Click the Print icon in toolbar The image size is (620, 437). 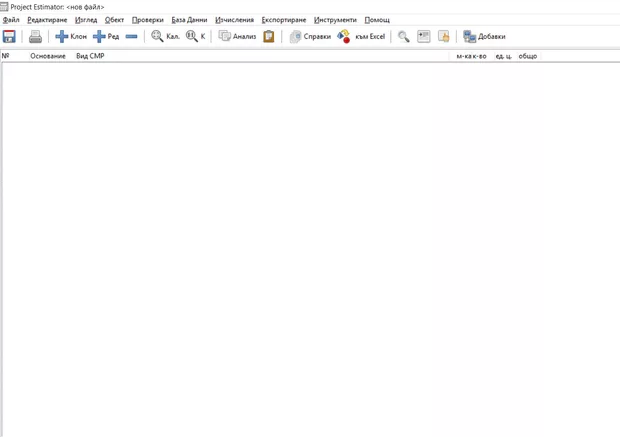[x=35, y=36]
